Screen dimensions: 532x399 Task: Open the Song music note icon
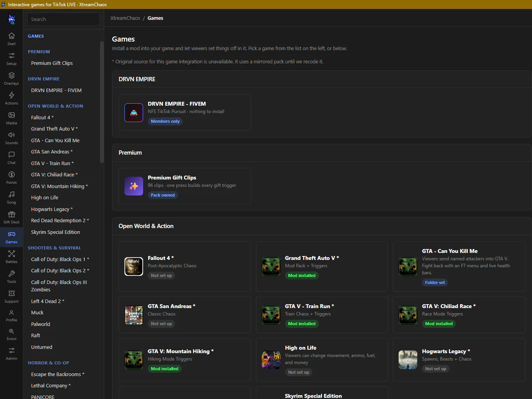pyautogui.click(x=12, y=194)
